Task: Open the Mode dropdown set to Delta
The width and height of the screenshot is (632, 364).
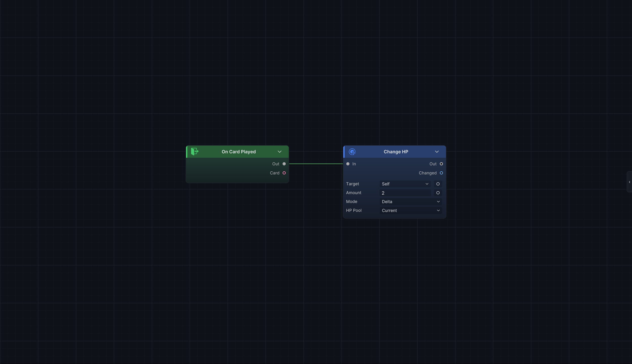Action: click(x=411, y=201)
